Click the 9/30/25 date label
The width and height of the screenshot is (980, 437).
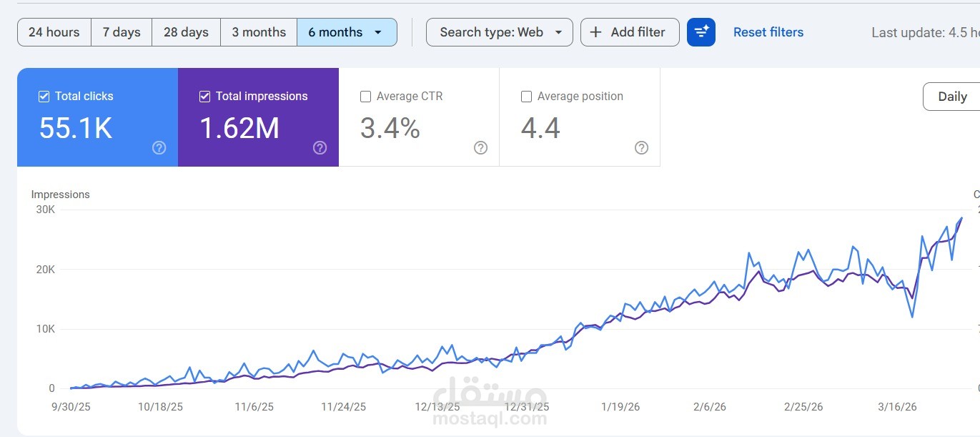(70, 407)
